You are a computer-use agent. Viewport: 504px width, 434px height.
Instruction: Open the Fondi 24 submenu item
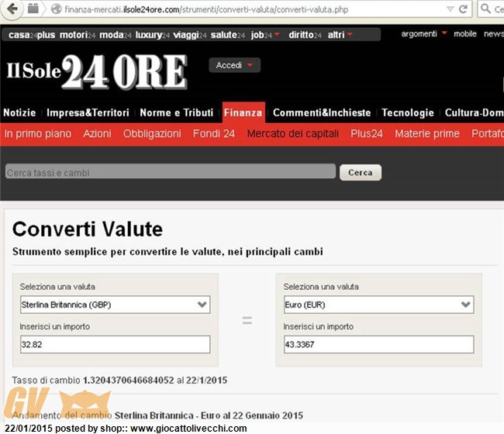(x=214, y=133)
